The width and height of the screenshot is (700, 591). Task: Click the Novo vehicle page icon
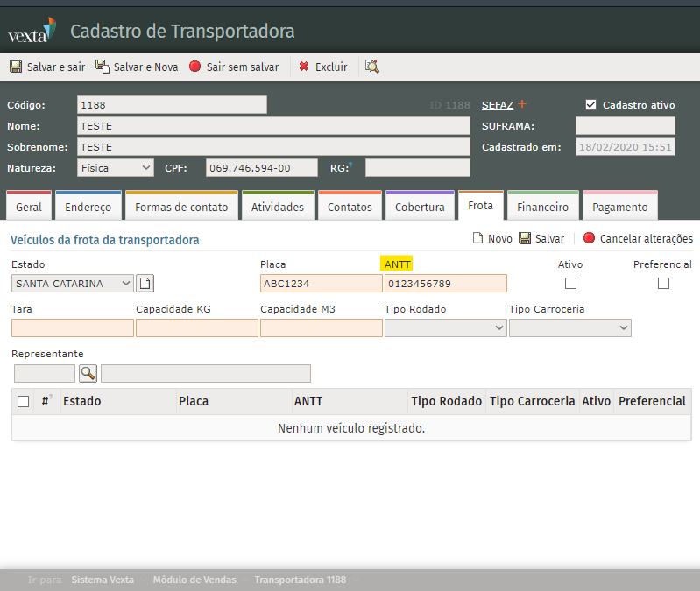tap(478, 238)
